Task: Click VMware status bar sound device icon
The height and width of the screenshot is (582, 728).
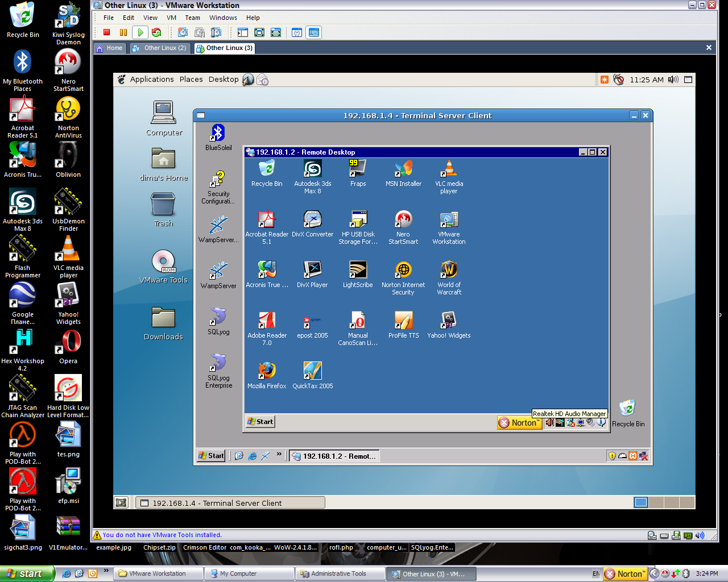Action: (700, 535)
